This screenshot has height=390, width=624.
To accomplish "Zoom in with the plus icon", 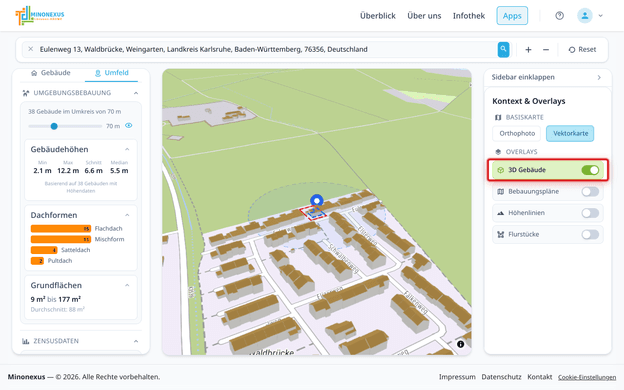I will (528, 50).
